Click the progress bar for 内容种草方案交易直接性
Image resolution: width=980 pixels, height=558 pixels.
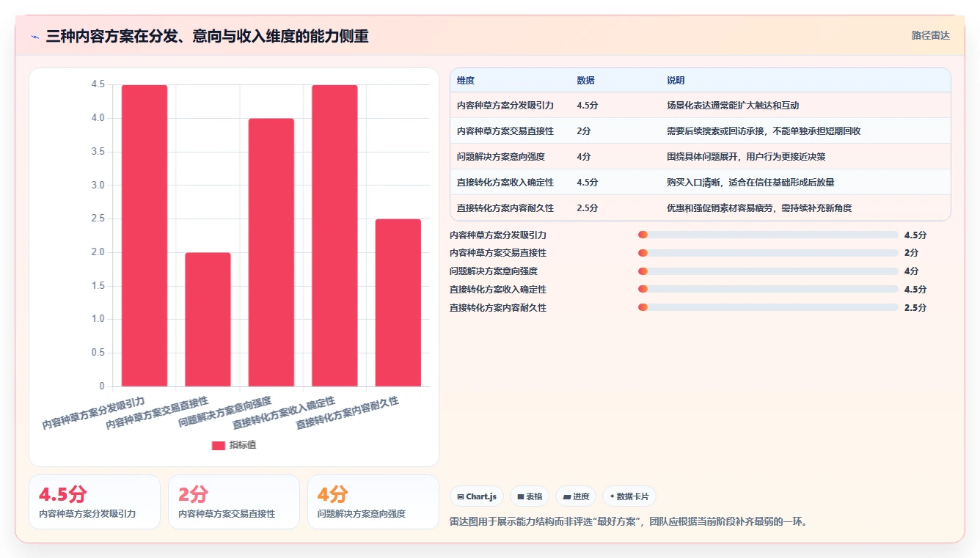(x=768, y=253)
